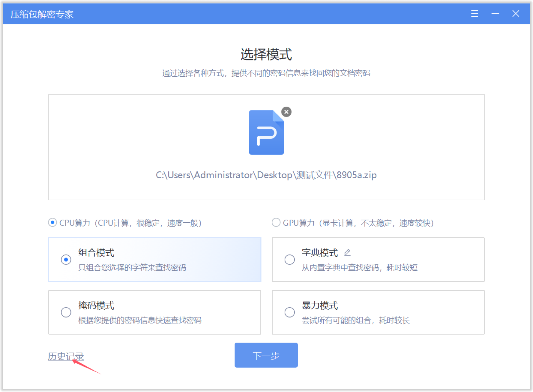Screen dimensions: 533x392
Task: Choose 组合模式 radio button
Action: click(x=66, y=260)
